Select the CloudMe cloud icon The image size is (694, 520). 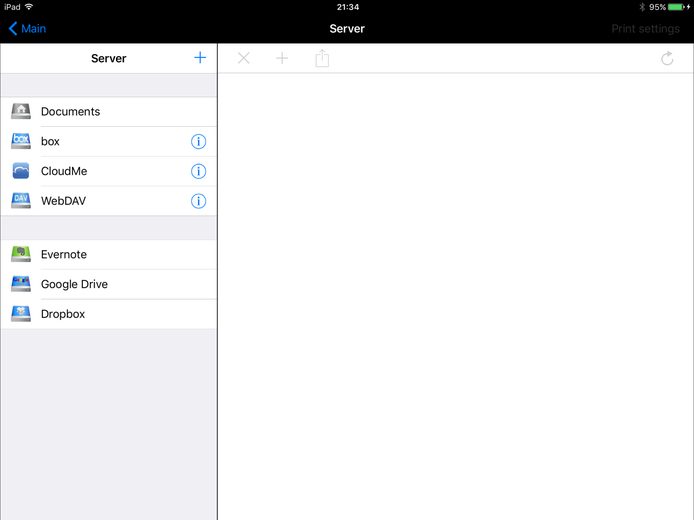21,171
